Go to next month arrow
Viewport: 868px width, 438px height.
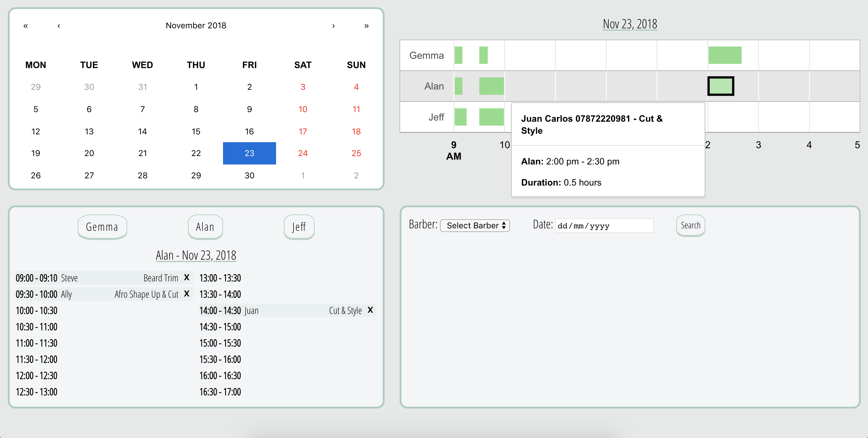click(333, 26)
